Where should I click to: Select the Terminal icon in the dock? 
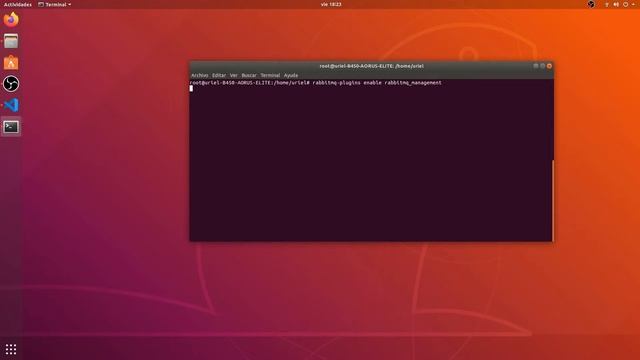point(11,127)
